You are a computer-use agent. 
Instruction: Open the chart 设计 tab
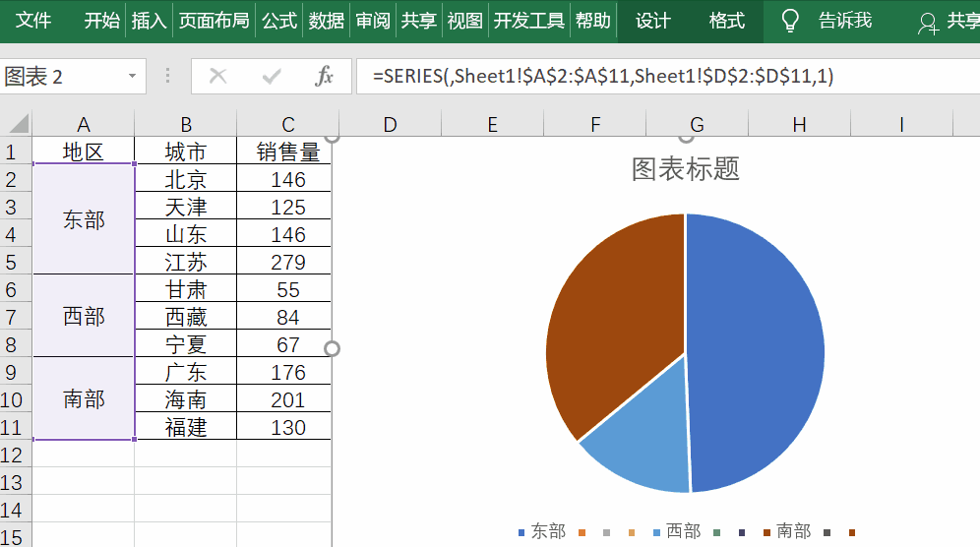[653, 21]
